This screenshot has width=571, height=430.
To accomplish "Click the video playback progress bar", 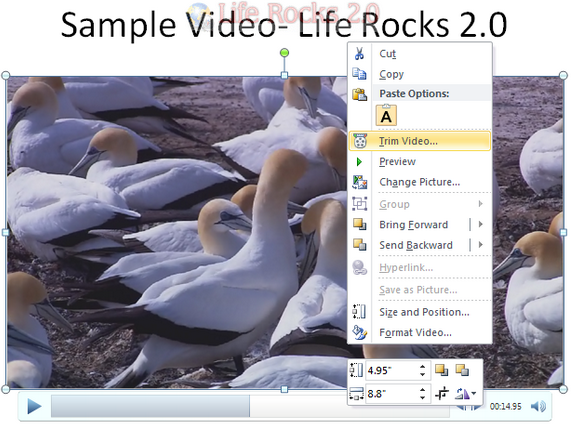I will tap(250, 406).
